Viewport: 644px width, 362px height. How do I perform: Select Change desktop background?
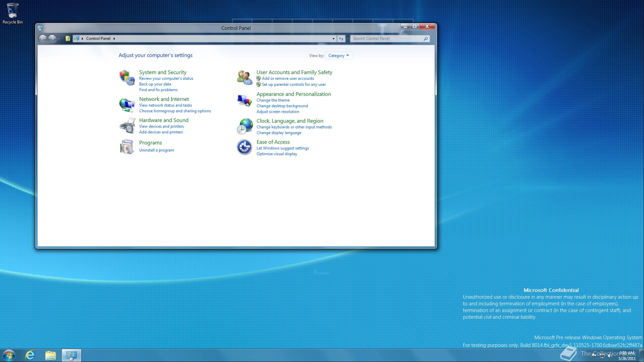tap(282, 106)
